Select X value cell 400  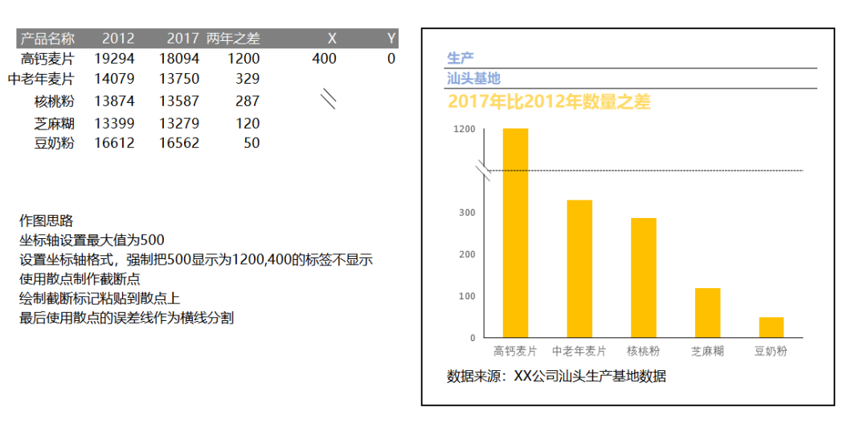(x=325, y=59)
